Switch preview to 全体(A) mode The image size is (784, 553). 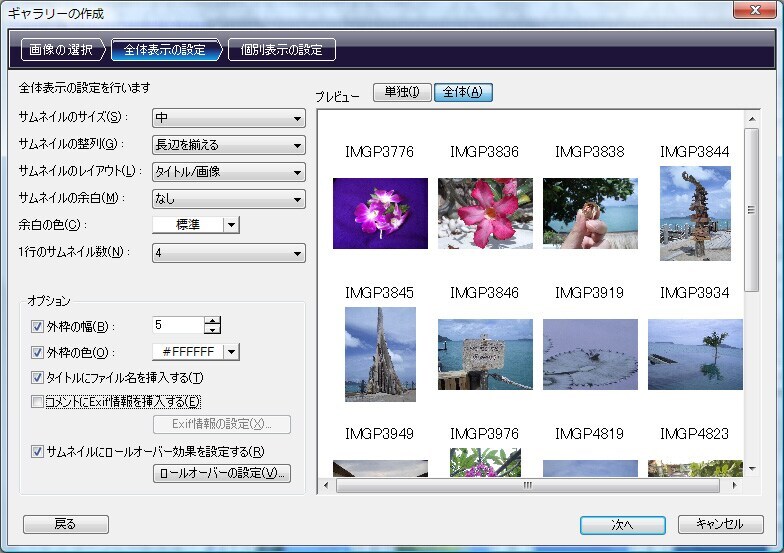click(463, 92)
